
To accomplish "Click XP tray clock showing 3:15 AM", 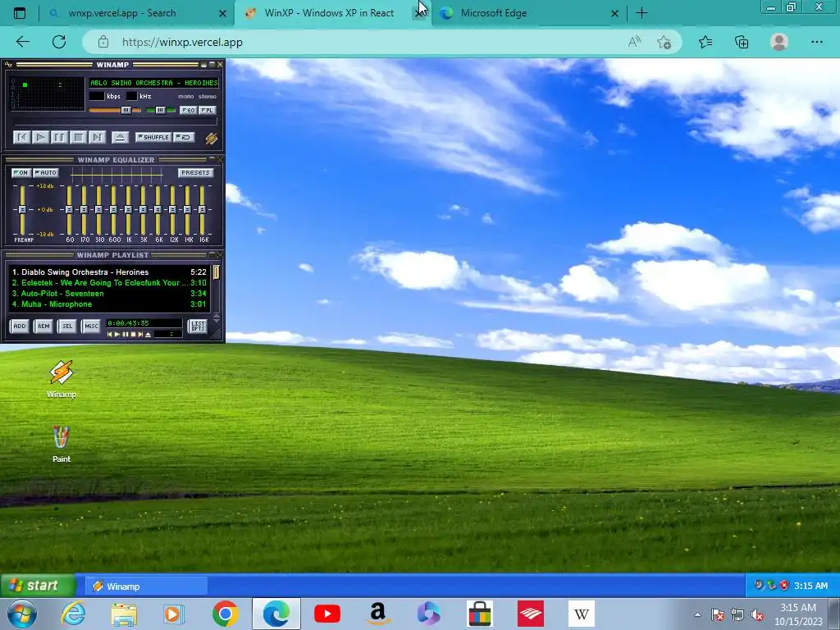I will 811,586.
